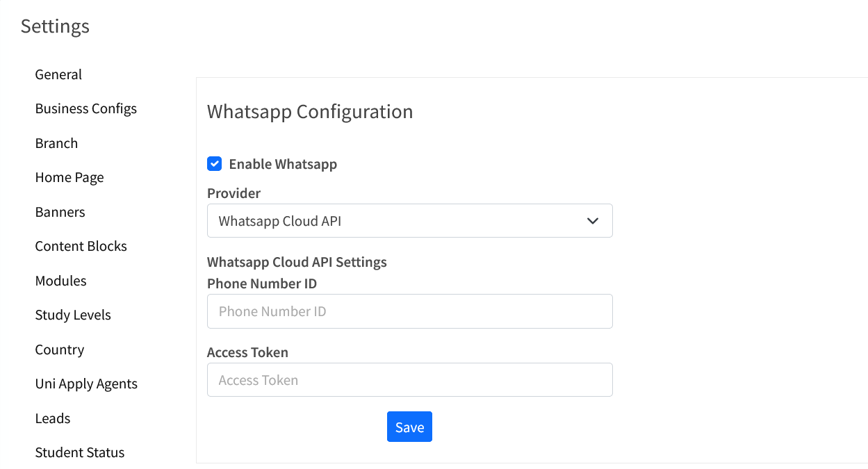Open the General settings section

(58, 74)
